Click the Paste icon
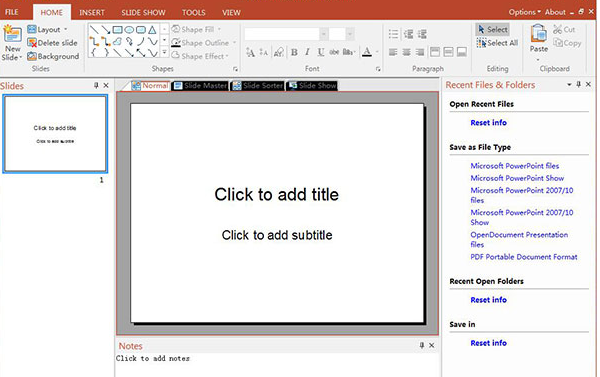Screen dimensions: 600x377 [538, 33]
